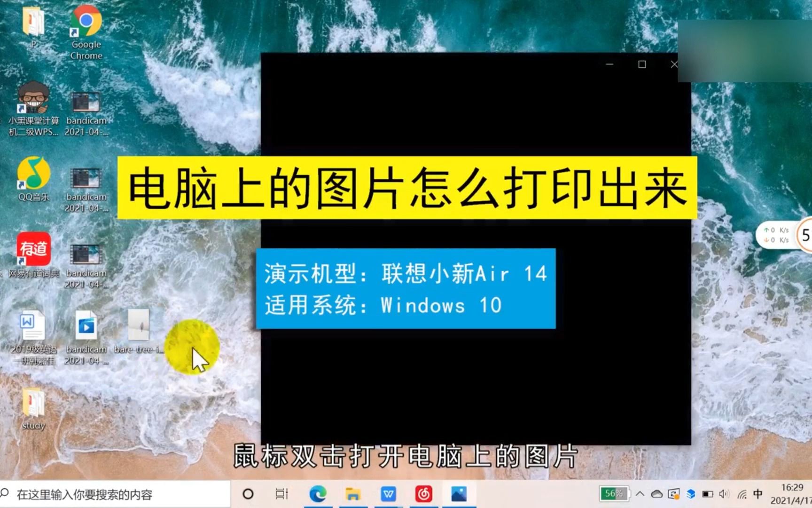Expand hidden tray icons with the chevron
812x508 pixels.
click(640, 494)
